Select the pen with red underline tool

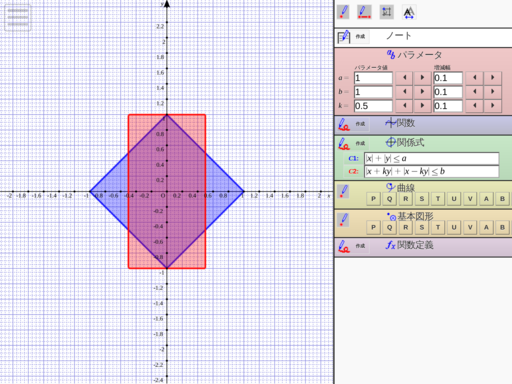coord(364,12)
